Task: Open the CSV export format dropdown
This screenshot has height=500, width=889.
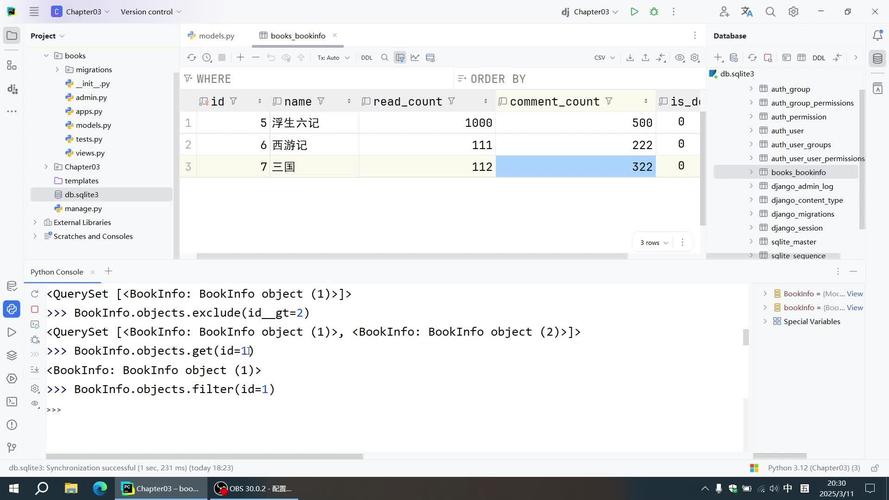Action: click(x=604, y=58)
